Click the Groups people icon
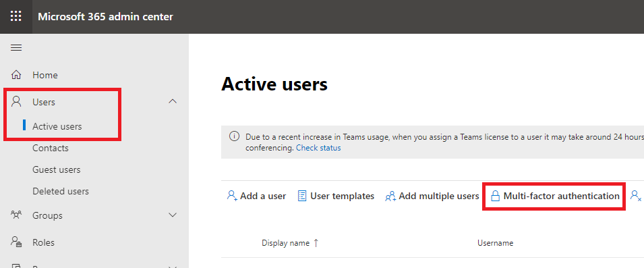This screenshot has height=268, width=644. click(x=16, y=215)
